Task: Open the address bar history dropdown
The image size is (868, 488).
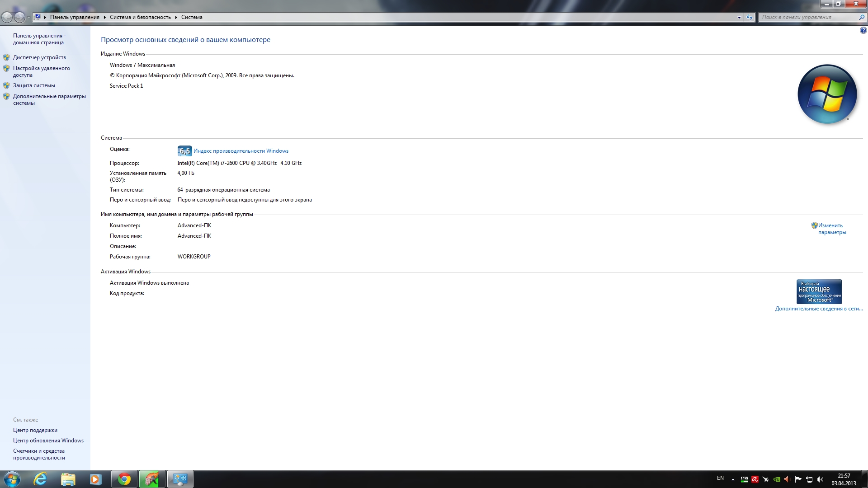Action: pos(739,17)
